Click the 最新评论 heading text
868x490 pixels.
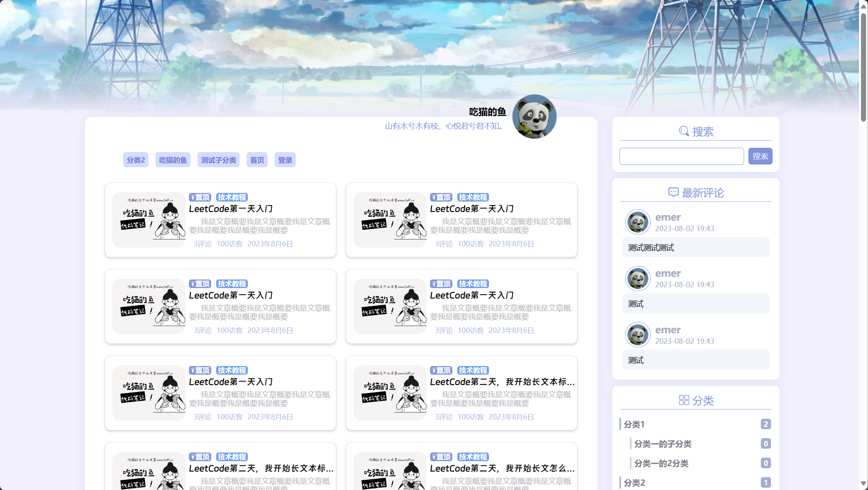tap(703, 193)
